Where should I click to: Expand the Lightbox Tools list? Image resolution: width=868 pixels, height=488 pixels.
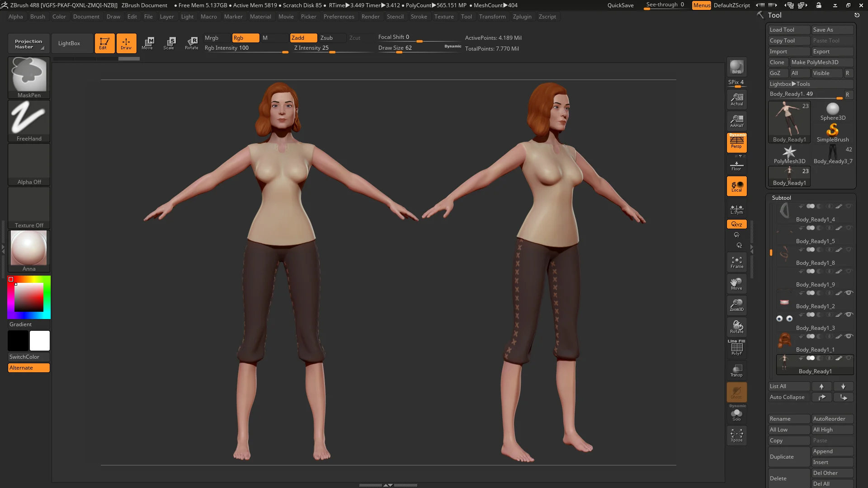click(x=811, y=84)
